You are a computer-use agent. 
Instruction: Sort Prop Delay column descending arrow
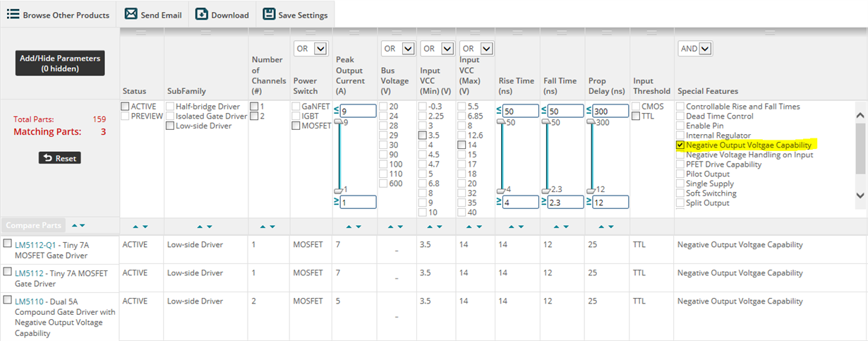610,227
